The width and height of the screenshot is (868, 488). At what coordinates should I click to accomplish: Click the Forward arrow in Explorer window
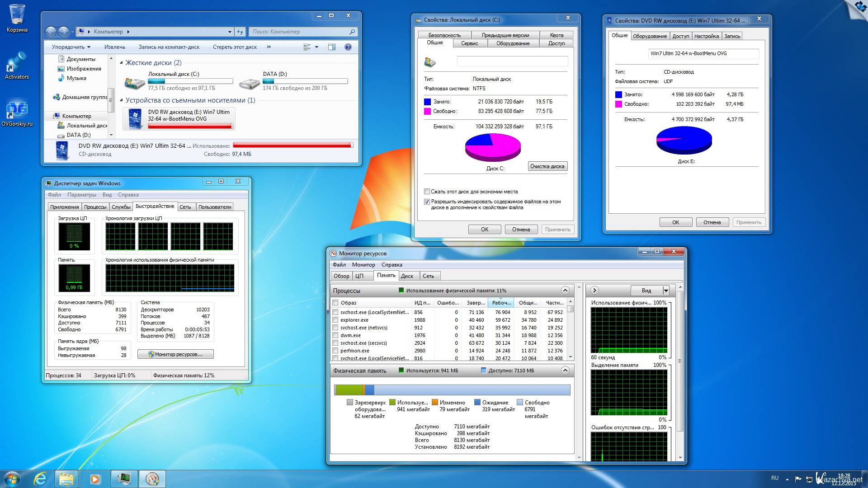pyautogui.click(x=63, y=32)
